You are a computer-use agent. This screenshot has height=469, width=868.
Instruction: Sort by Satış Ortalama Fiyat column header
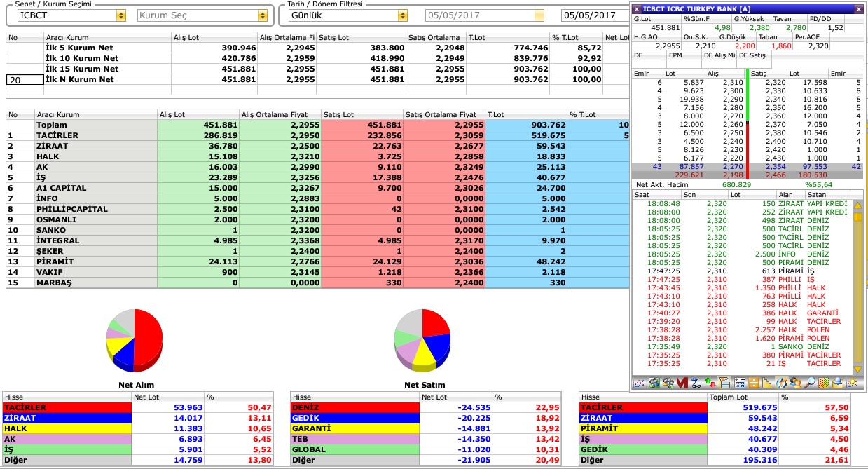tap(444, 114)
